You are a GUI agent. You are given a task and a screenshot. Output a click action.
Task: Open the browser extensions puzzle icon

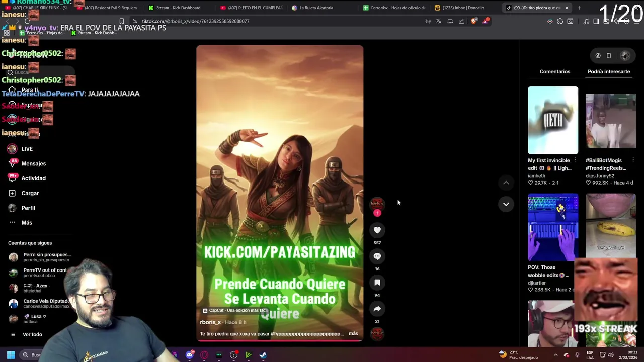560,21
